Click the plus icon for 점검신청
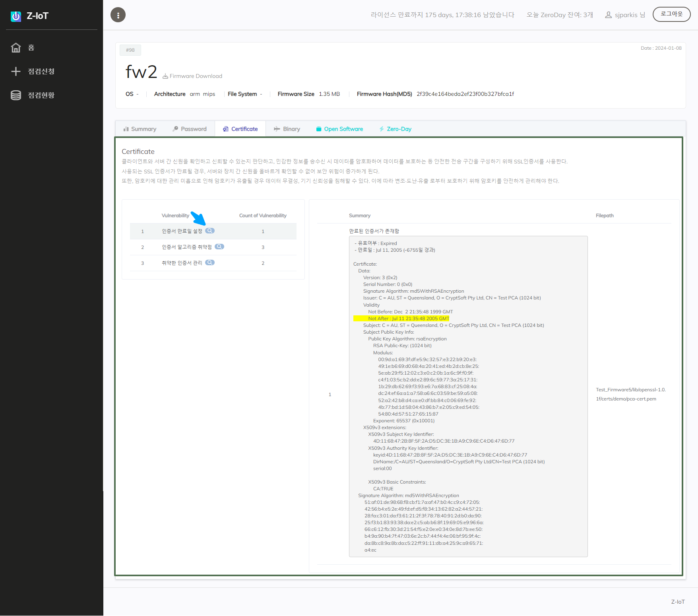This screenshot has width=698, height=616. pos(16,72)
